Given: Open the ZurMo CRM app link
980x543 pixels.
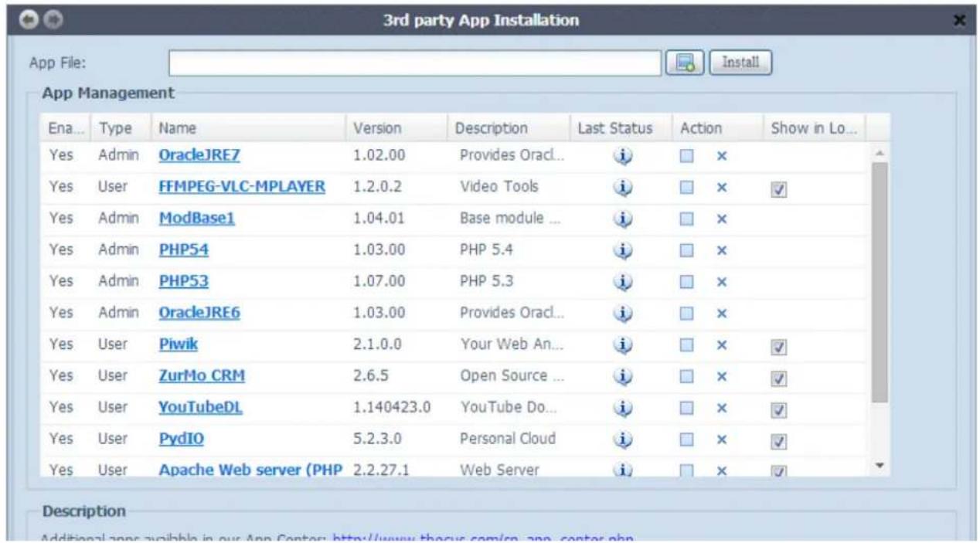Looking at the screenshot, I should (202, 376).
